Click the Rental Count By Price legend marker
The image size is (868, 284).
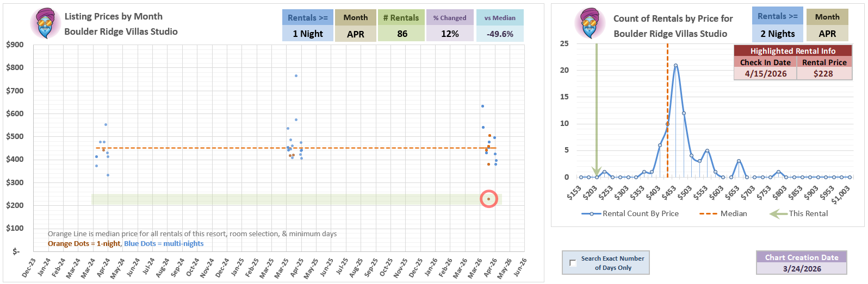591,214
